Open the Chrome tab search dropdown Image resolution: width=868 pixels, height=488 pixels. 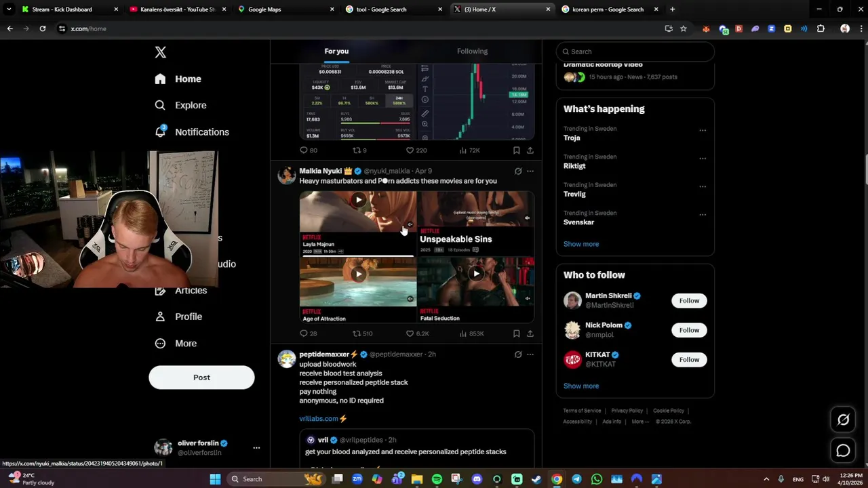click(x=9, y=9)
